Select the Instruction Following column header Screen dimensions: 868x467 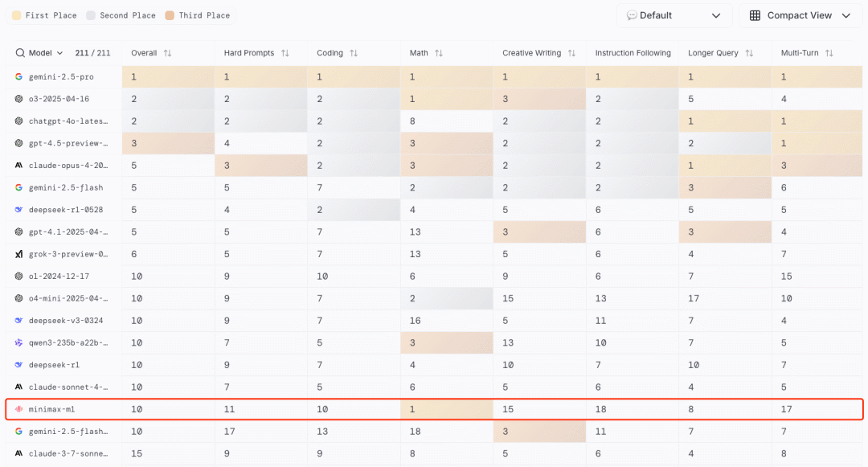[633, 53]
